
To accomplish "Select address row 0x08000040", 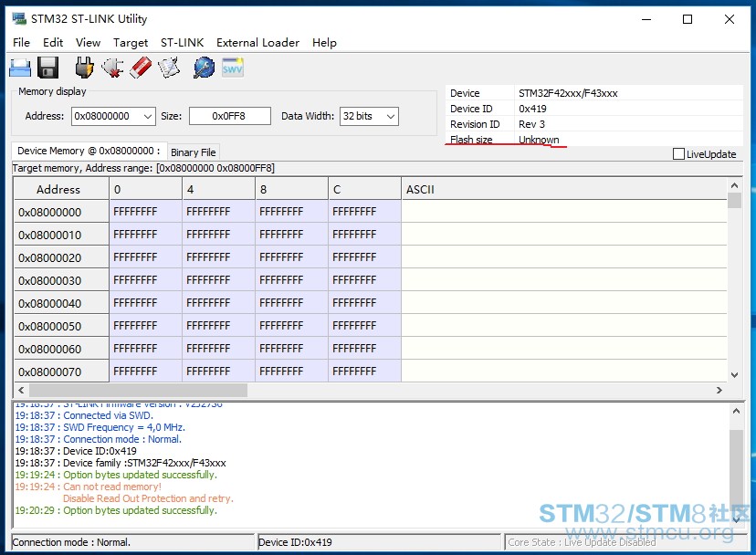I will (61, 303).
